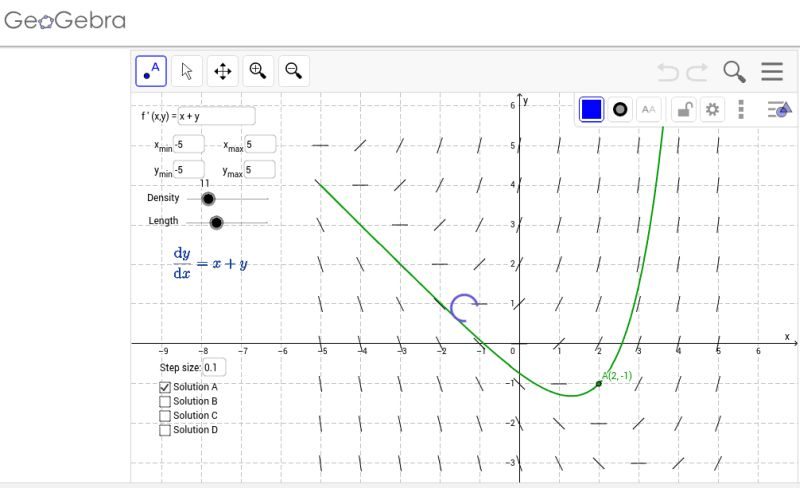Open the blue color swatch
The image size is (800, 488).
pos(591,110)
